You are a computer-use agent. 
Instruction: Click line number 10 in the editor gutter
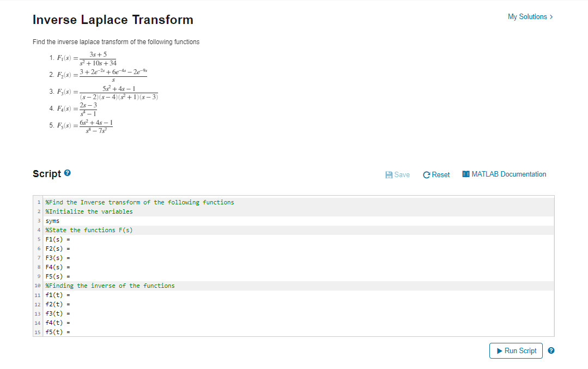[x=38, y=286]
